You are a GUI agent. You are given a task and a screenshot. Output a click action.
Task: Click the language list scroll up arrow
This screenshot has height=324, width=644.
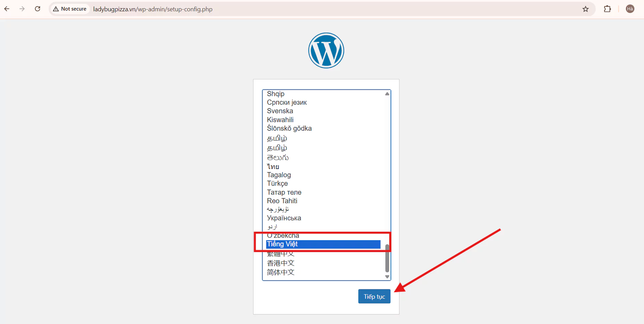[387, 94]
